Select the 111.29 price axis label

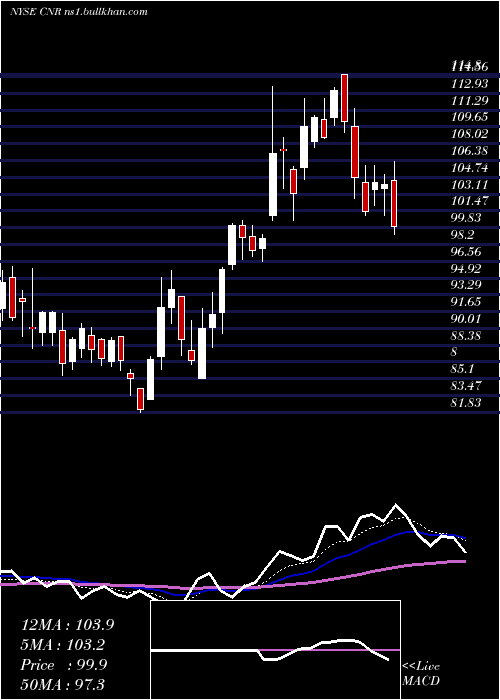469,100
